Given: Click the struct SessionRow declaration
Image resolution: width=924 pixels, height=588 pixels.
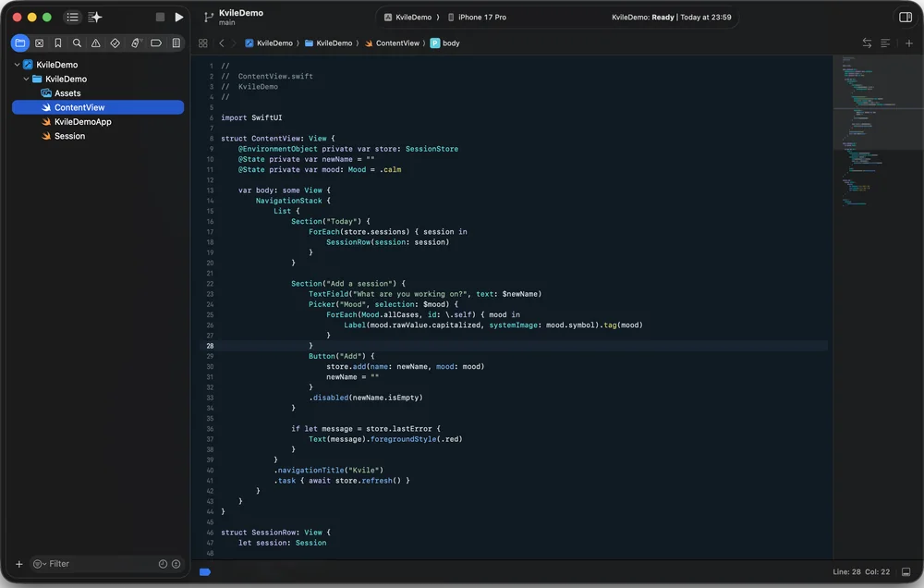Looking at the screenshot, I should pos(275,533).
